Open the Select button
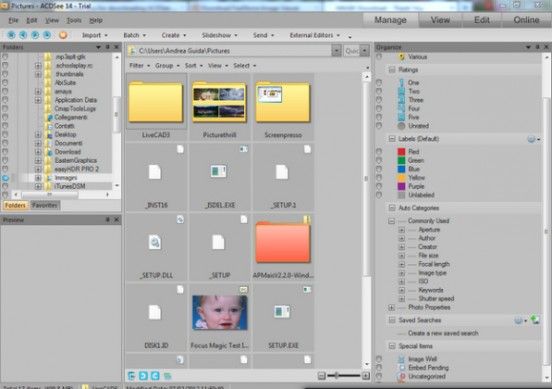552x389 pixels. [245, 65]
